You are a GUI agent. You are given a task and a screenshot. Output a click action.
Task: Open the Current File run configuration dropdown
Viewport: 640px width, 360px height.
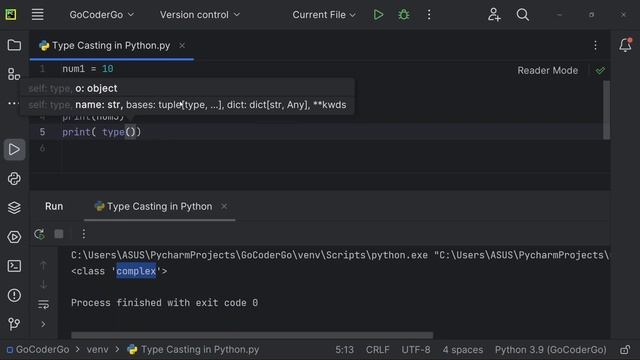tap(324, 15)
